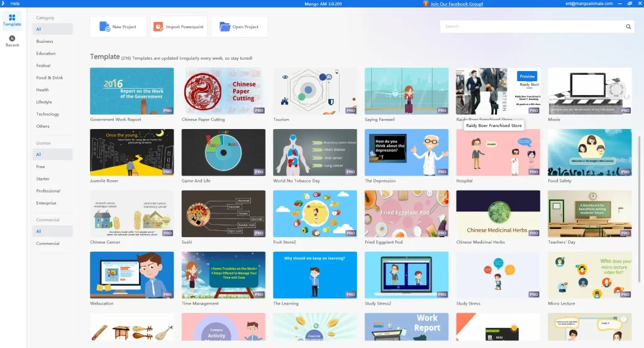Click the Import Powerpoint icon
Screen dimensions: 644x348
pos(158,26)
